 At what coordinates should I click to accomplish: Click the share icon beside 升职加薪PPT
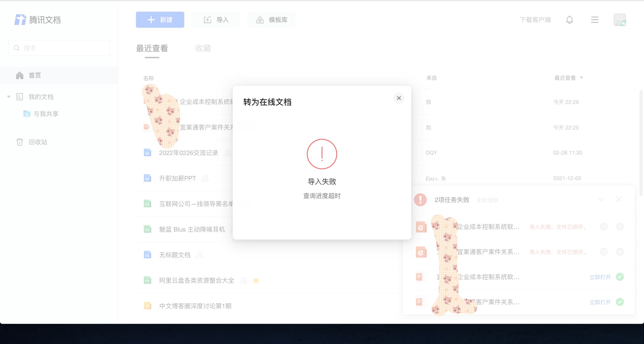(x=205, y=178)
